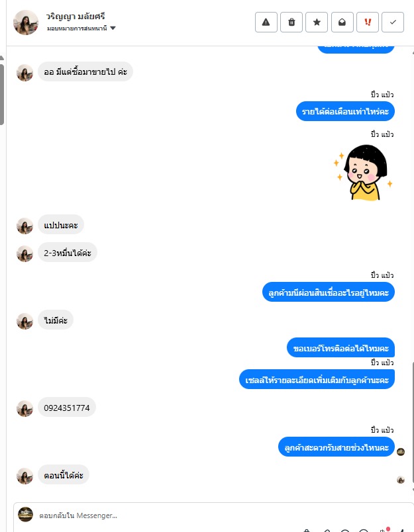Delete the conversation using the trash icon
This screenshot has width=414, height=532.
[x=291, y=22]
